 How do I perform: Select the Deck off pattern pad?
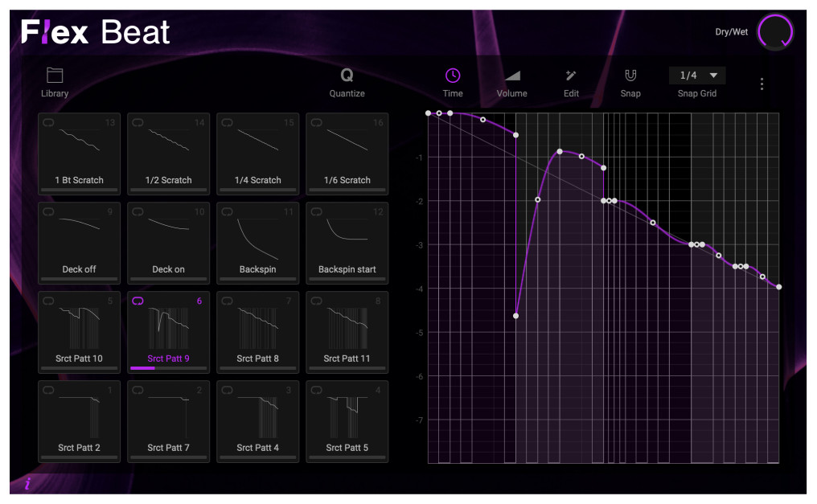pyautogui.click(x=79, y=240)
